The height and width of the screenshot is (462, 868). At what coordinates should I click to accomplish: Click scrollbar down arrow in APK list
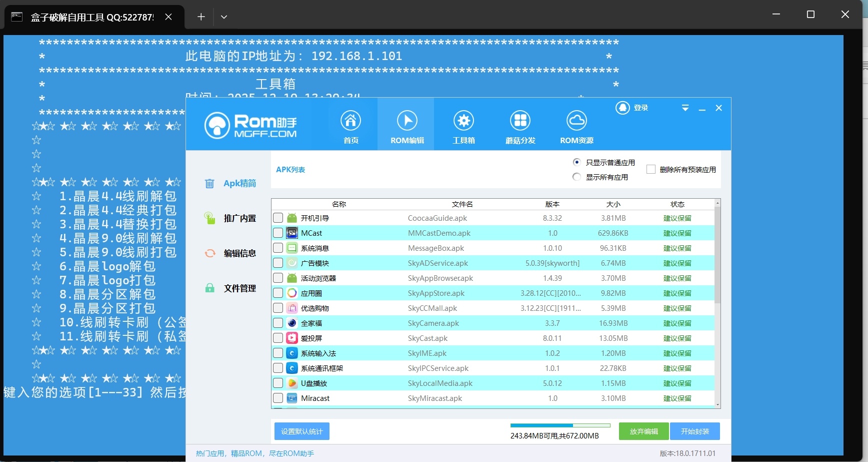point(717,404)
